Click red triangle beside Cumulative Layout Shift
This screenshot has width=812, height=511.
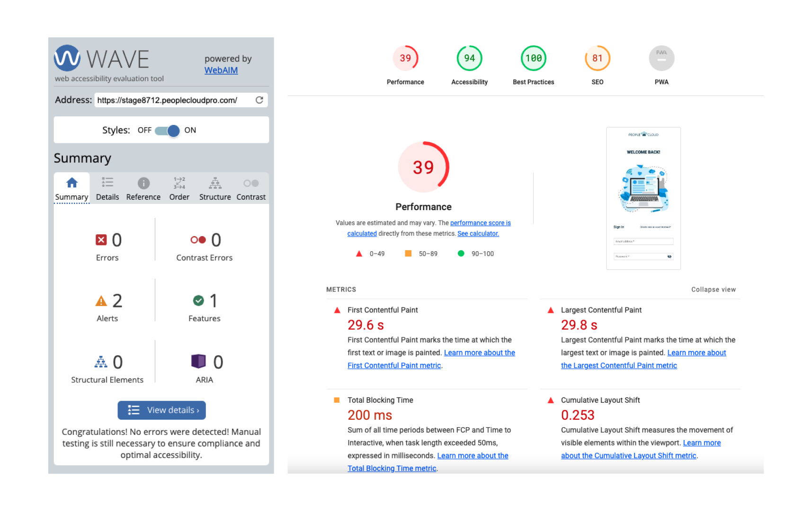point(551,400)
